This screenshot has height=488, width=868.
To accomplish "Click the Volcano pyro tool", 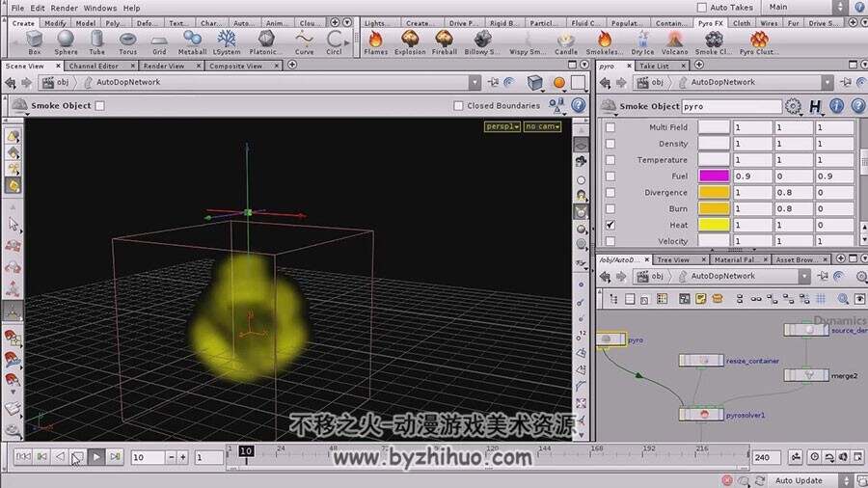I will 675,42.
